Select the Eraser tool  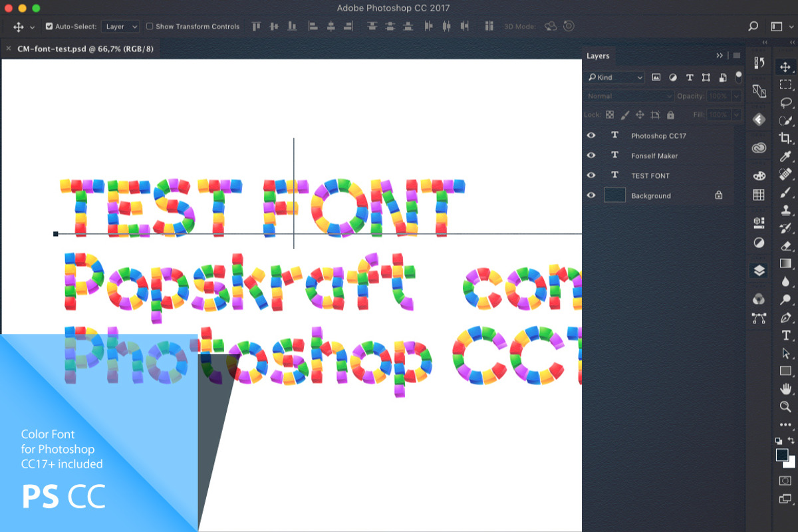785,246
